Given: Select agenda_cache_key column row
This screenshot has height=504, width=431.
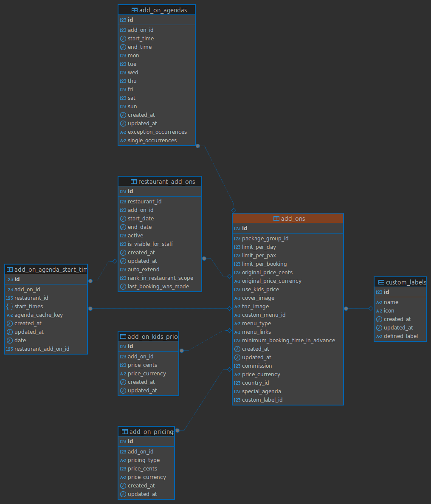Looking at the screenshot, I should (x=38, y=315).
